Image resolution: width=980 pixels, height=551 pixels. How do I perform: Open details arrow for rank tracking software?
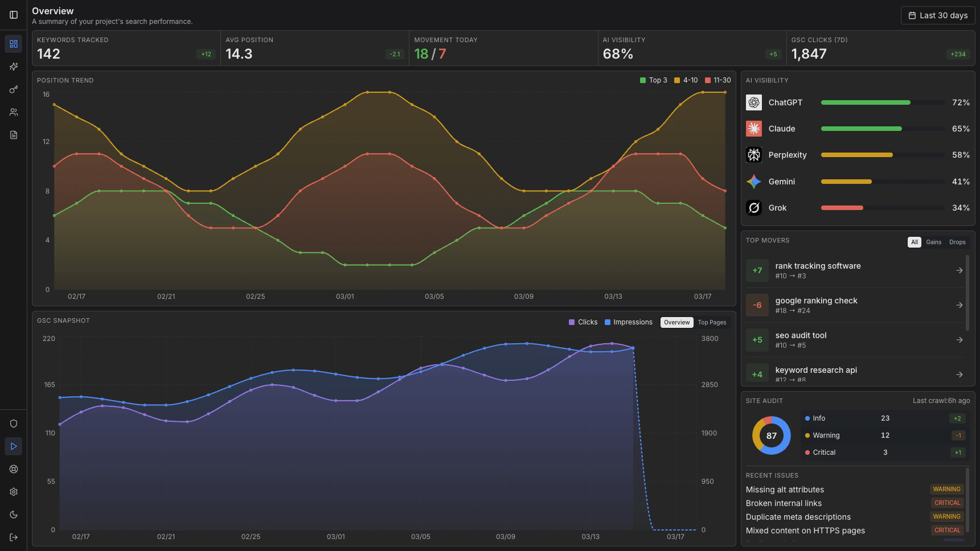(960, 270)
